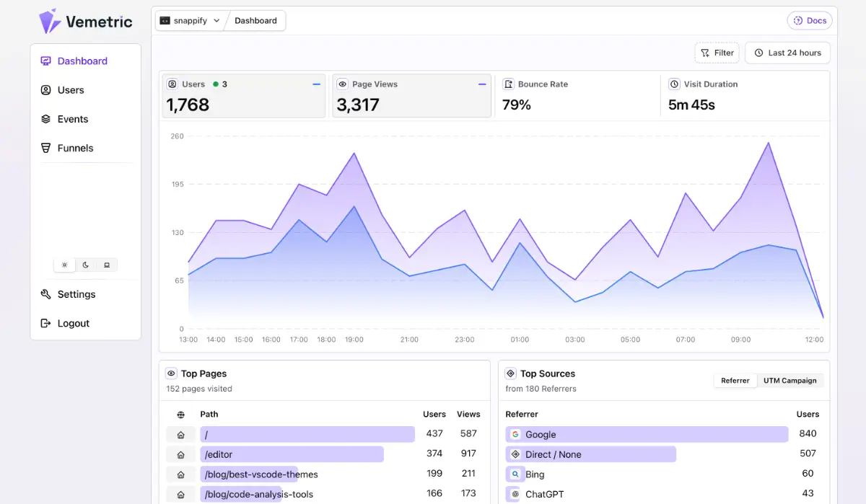
Task: Click home icon beside /editor path
Action: (x=180, y=454)
